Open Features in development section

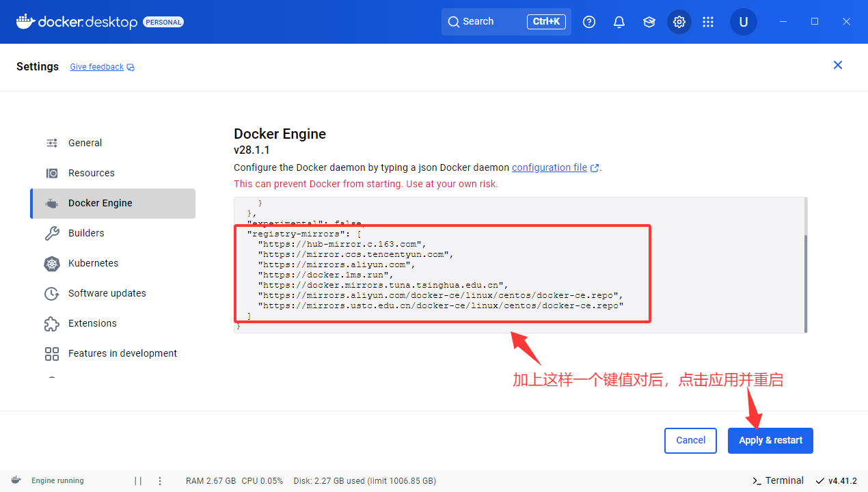[113, 353]
